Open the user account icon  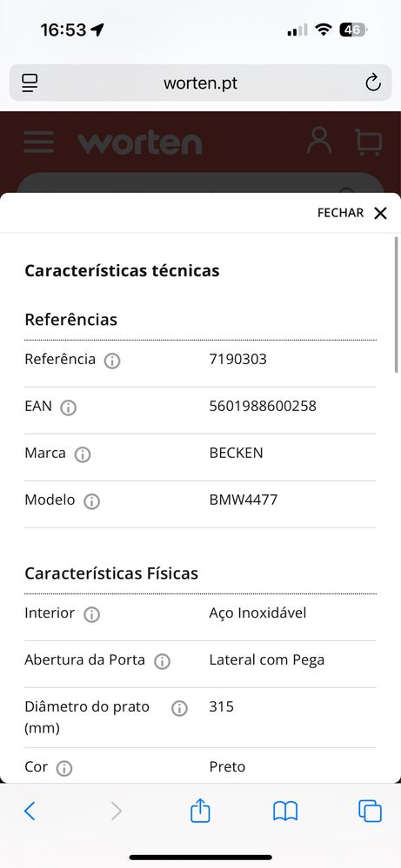click(x=319, y=141)
